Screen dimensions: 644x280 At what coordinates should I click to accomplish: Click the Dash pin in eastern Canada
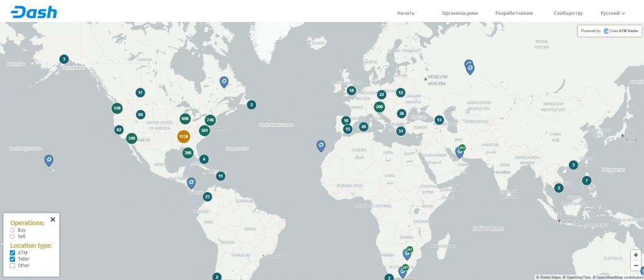click(x=224, y=82)
